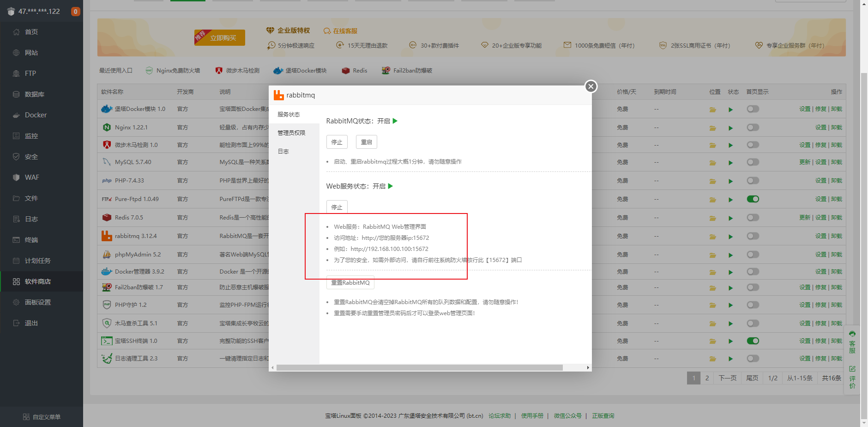Switch to the 日志 tab in the rabbitmq dialog
868x427 pixels.
click(294, 151)
